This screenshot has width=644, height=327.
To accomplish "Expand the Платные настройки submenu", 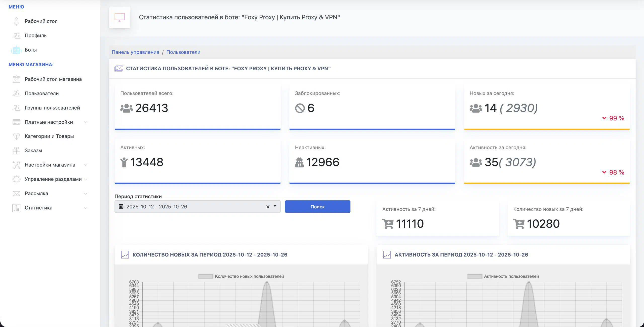I will coord(86,122).
